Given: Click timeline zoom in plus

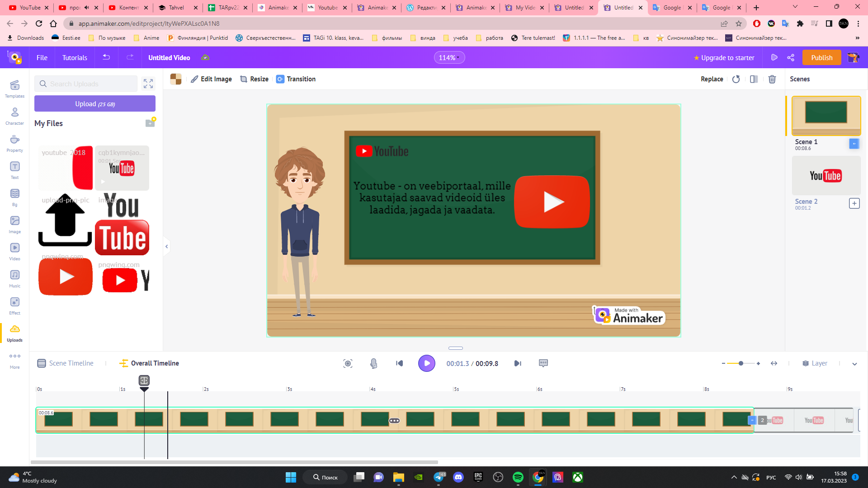Looking at the screenshot, I should pyautogui.click(x=758, y=363).
